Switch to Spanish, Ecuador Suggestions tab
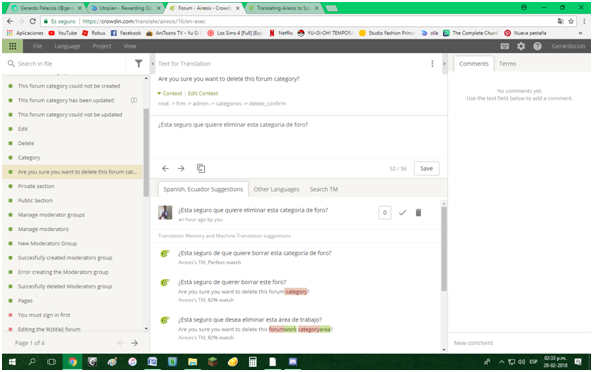Viewport: 593px width, 372px height. click(203, 189)
